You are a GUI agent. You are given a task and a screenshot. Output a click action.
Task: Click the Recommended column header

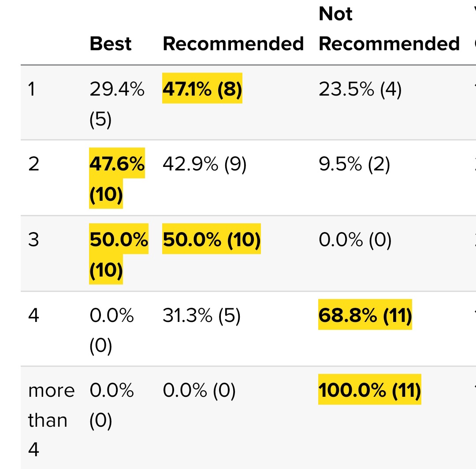233,44
